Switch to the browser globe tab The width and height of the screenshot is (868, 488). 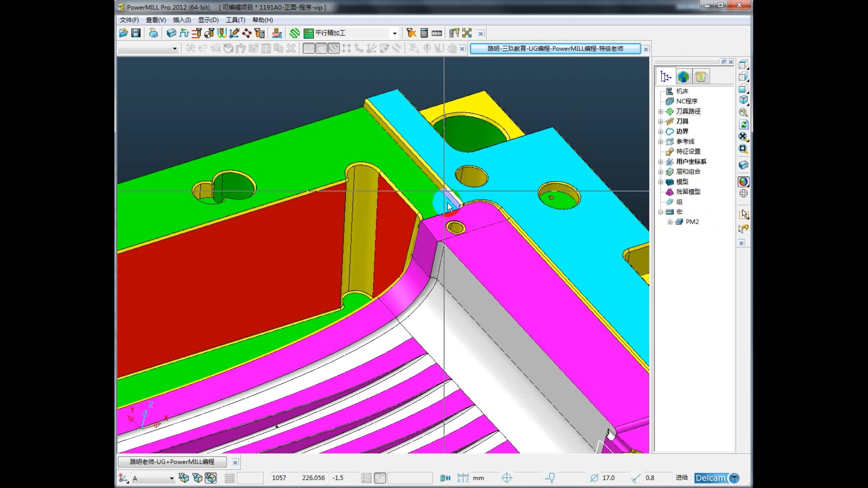pos(683,77)
